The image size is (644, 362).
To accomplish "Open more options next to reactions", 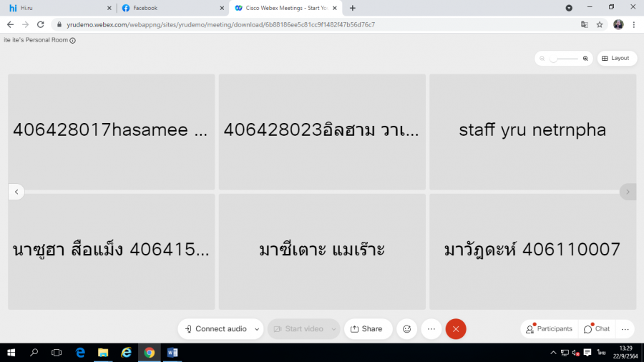I will point(431,329).
